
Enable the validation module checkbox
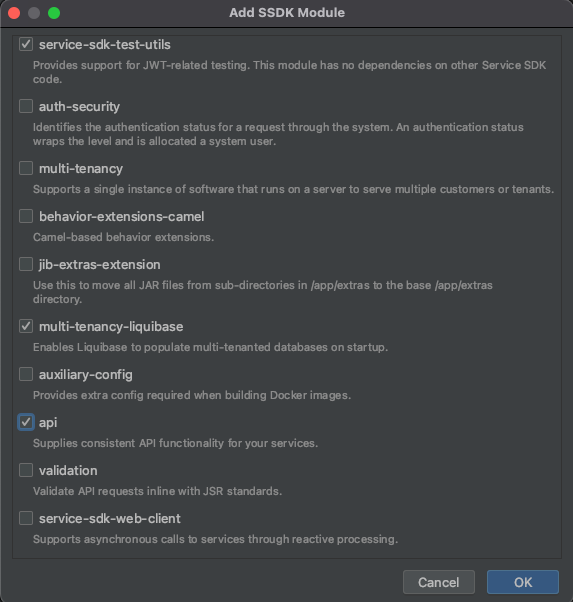pyautogui.click(x=26, y=470)
